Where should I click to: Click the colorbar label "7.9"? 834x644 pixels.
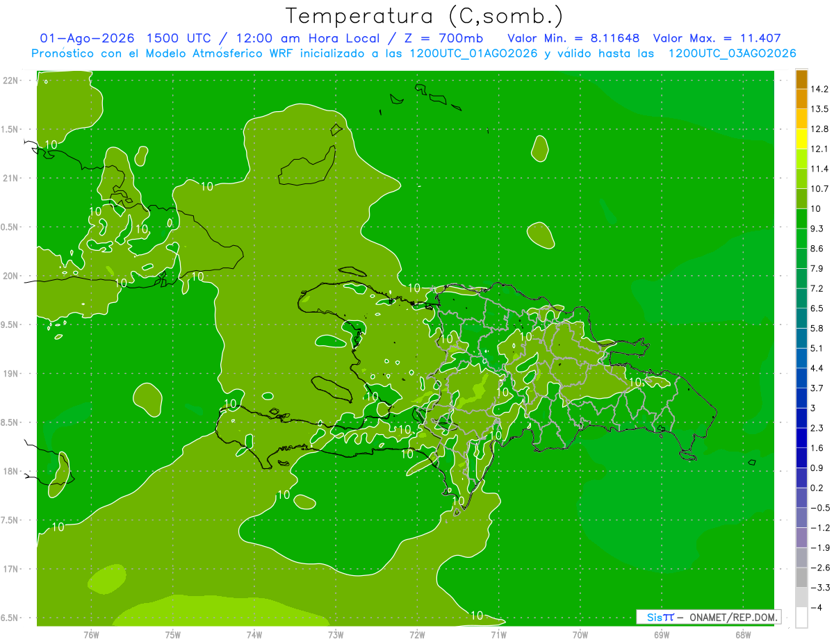tap(817, 269)
